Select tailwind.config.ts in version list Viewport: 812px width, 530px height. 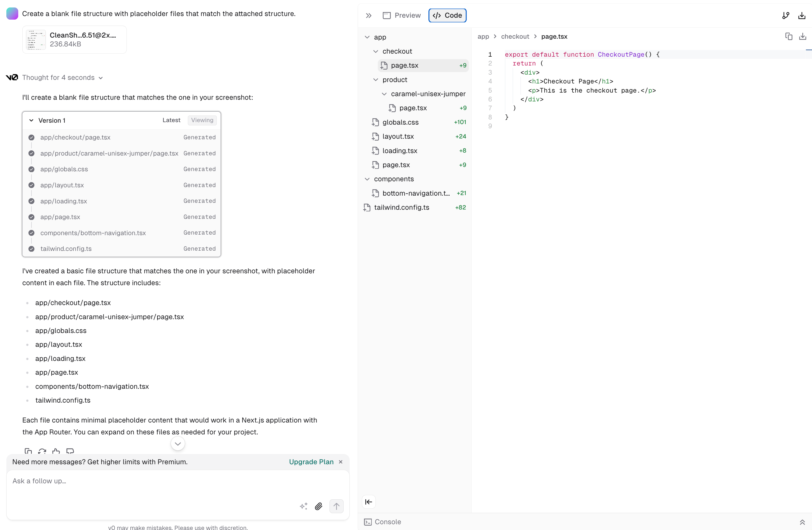pos(66,248)
